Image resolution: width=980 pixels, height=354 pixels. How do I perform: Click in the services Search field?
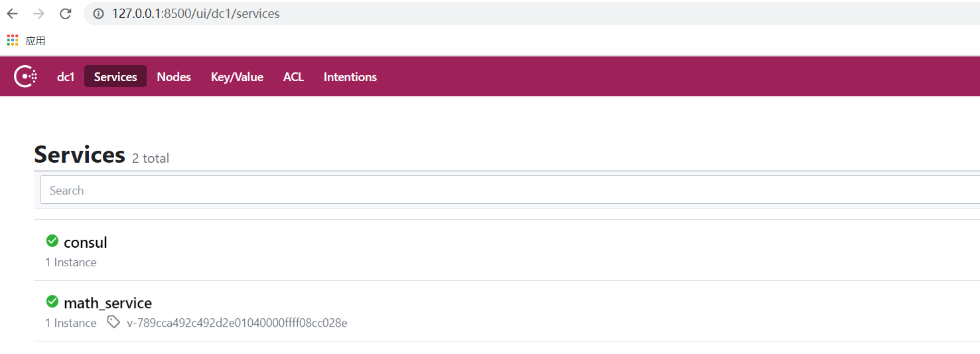[464, 191]
